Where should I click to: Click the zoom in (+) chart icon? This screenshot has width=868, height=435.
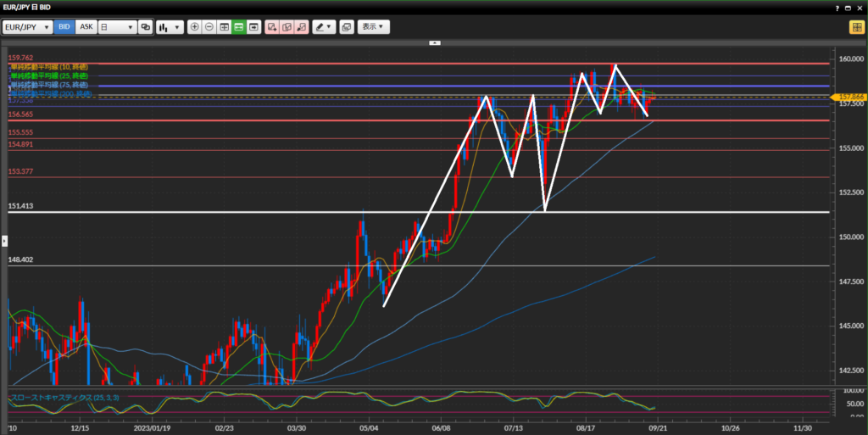point(195,27)
